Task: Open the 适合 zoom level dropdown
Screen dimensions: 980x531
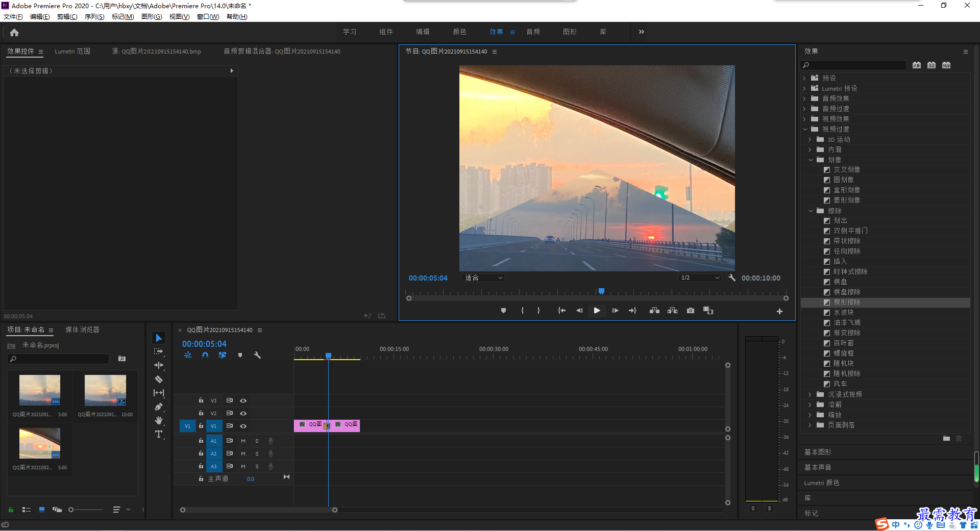Action: click(483, 278)
